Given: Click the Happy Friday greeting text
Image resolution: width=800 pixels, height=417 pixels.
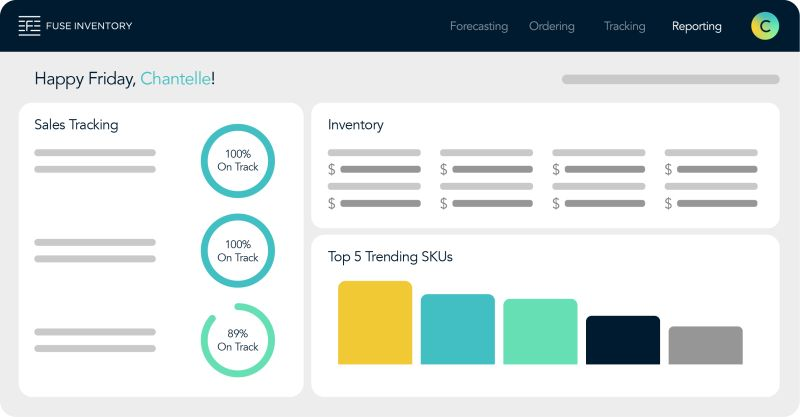Looking at the screenshot, I should click(85, 79).
